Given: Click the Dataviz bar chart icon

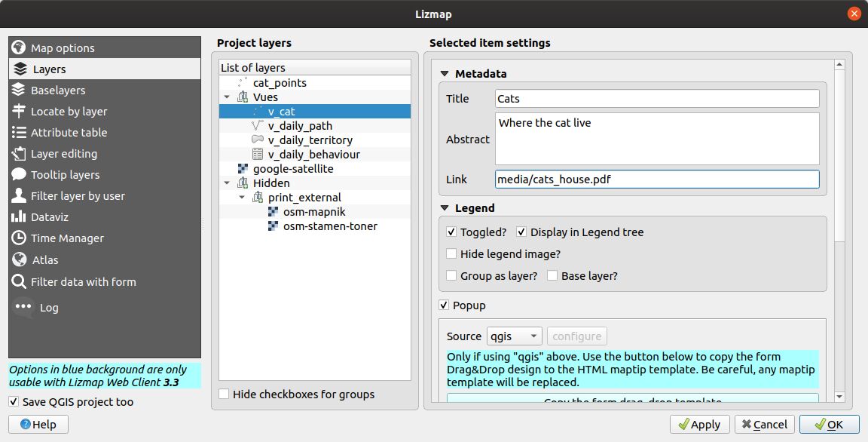Looking at the screenshot, I should pyautogui.click(x=19, y=216).
